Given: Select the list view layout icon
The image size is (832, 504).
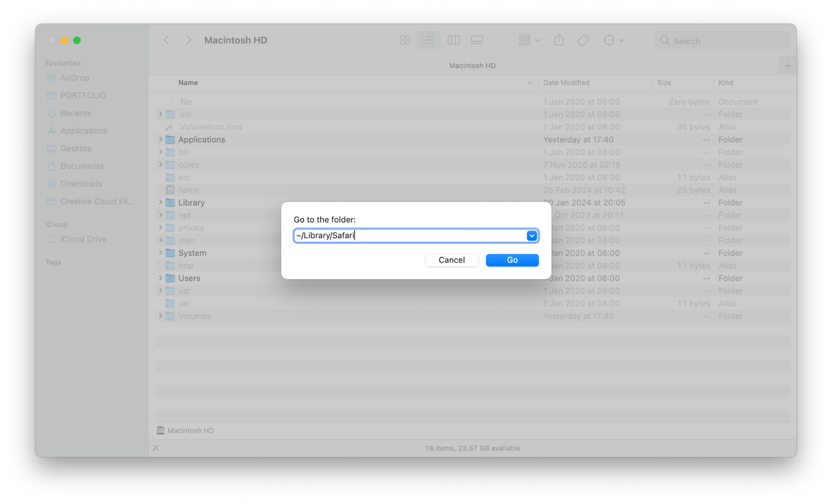Looking at the screenshot, I should (x=428, y=40).
